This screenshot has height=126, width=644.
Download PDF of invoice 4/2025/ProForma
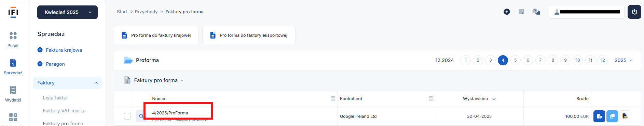pyautogui.click(x=625, y=116)
